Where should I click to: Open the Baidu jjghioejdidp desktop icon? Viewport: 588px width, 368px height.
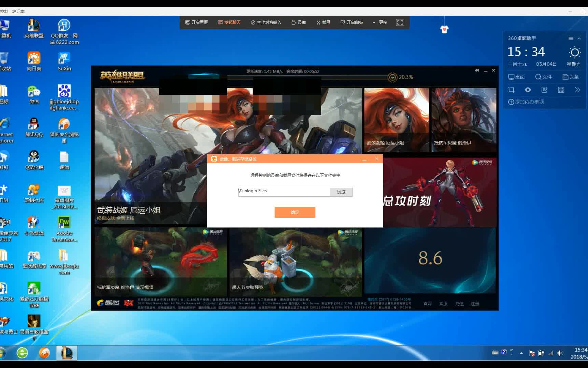pos(64,97)
